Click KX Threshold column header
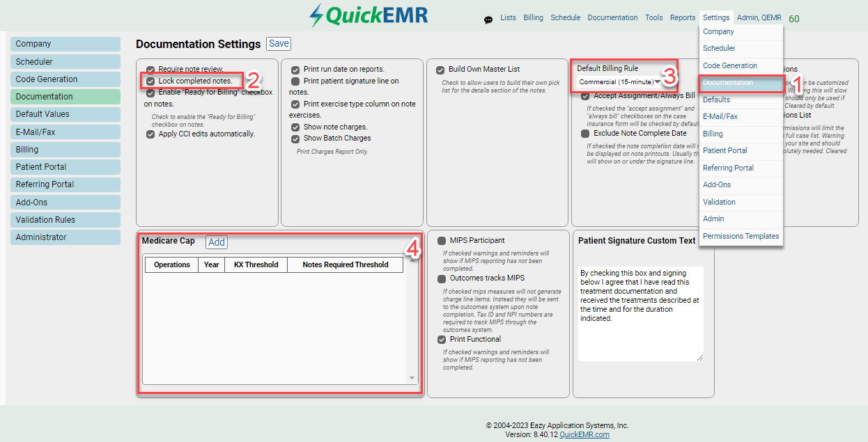868x442 pixels. click(256, 265)
